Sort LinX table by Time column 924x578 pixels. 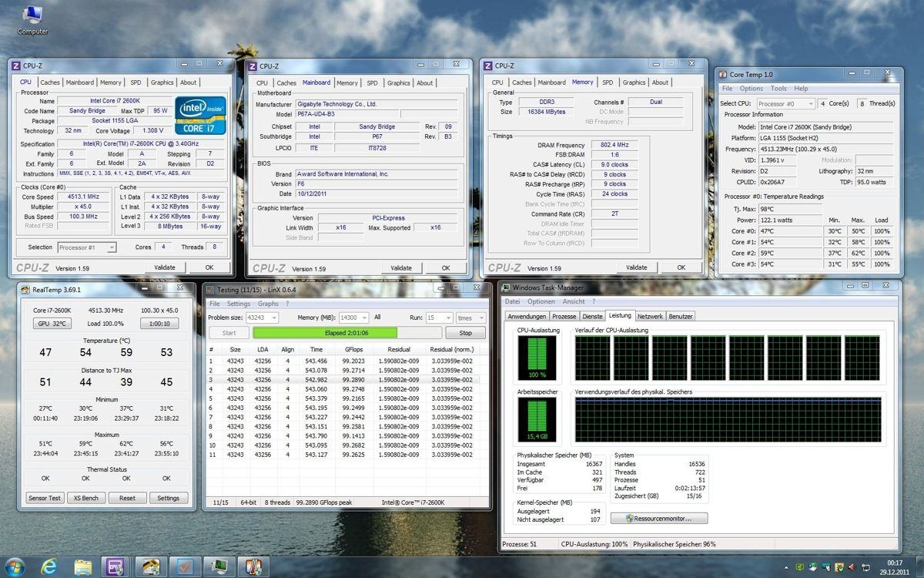[317, 349]
